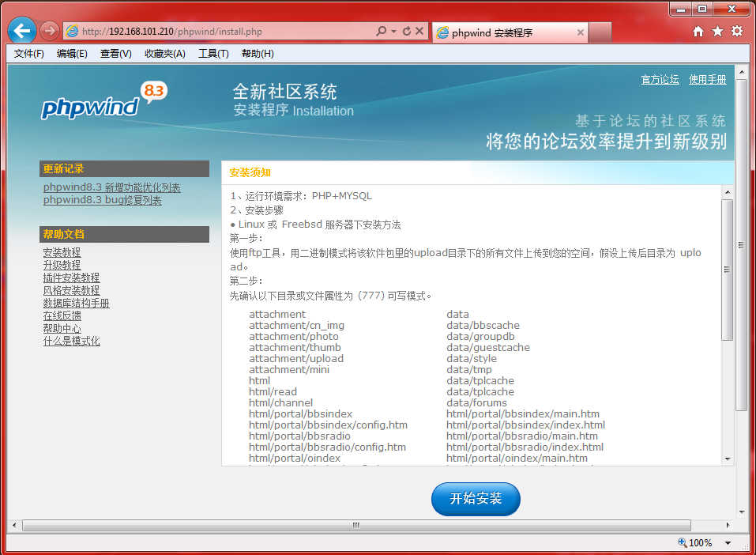Click the horizontal scrollbar right arrow
The width and height of the screenshot is (756, 555).
tap(728, 525)
